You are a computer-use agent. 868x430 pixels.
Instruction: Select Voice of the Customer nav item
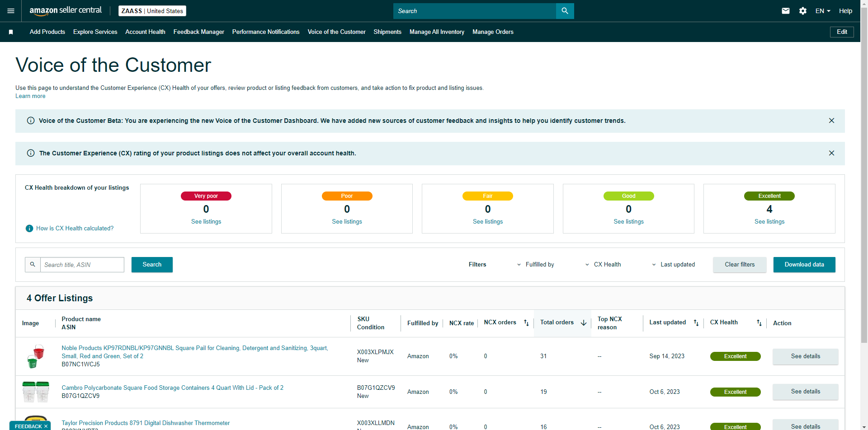click(337, 32)
